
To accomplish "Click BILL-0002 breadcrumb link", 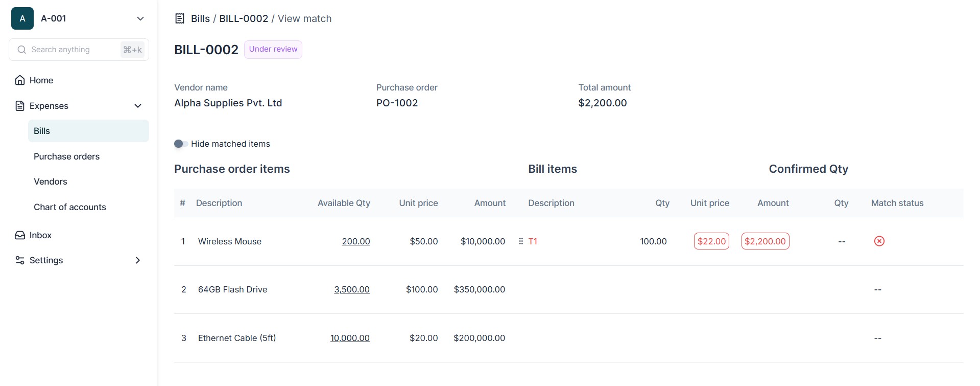I will pos(244,19).
